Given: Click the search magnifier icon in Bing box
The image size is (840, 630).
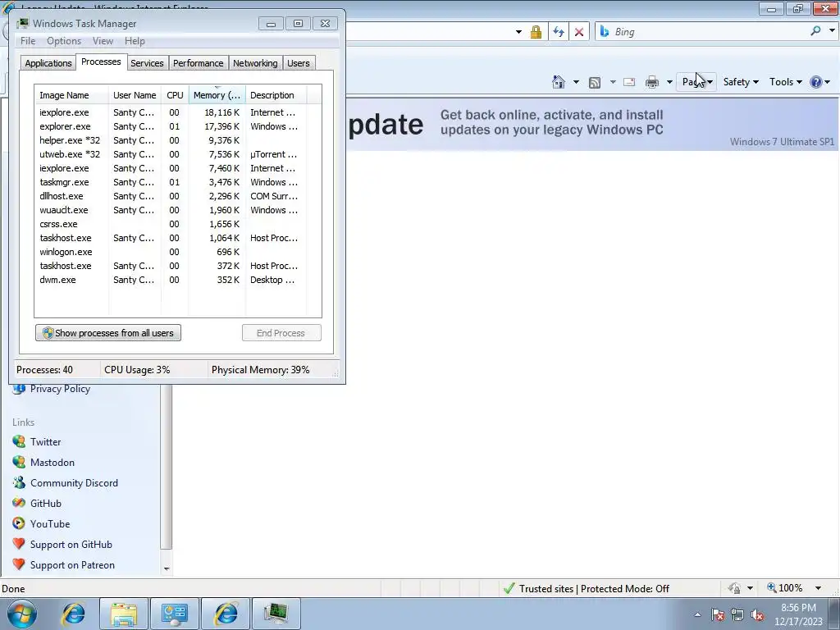Looking at the screenshot, I should (815, 31).
